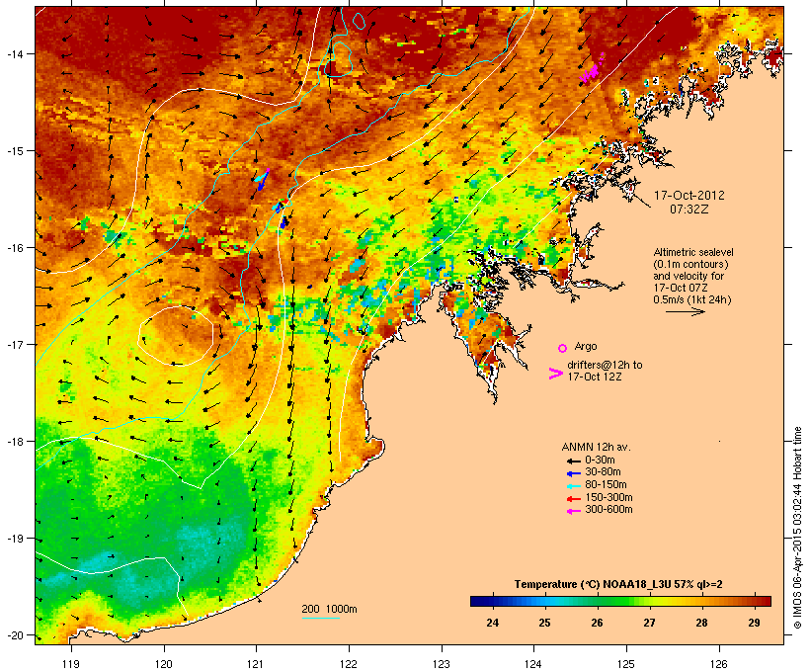Click the '0.5m/s (1kt 24h)' label
The width and height of the screenshot is (810, 672).
[x=692, y=299]
